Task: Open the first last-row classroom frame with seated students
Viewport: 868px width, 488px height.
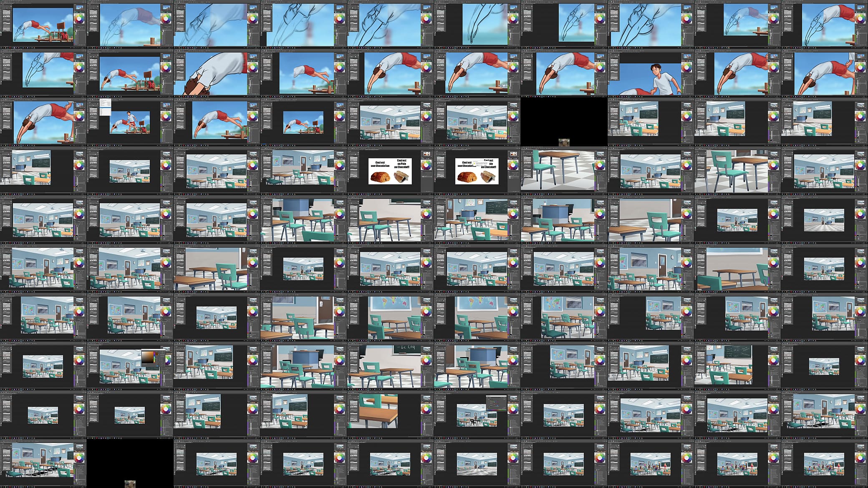Action: (x=651, y=463)
